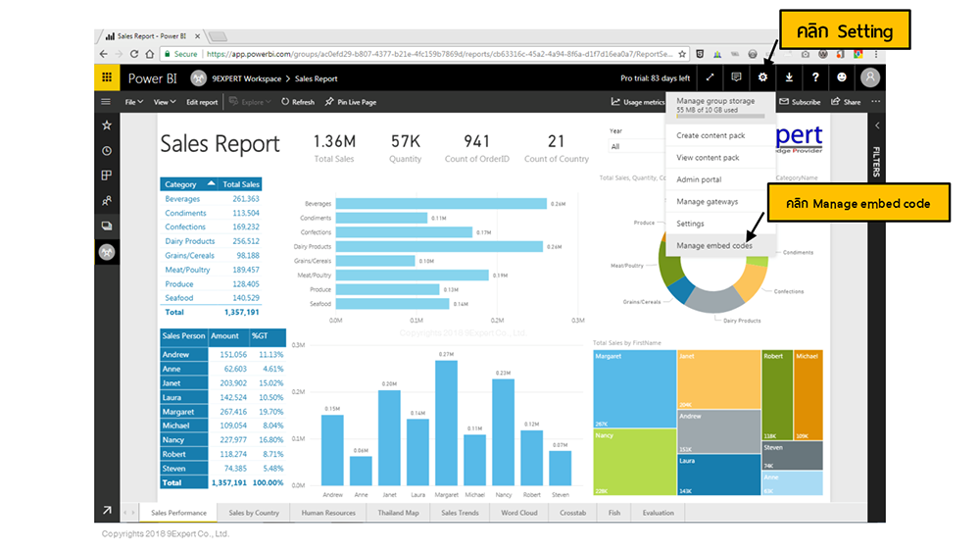Click the Feedback smiley face icon

[x=842, y=78]
